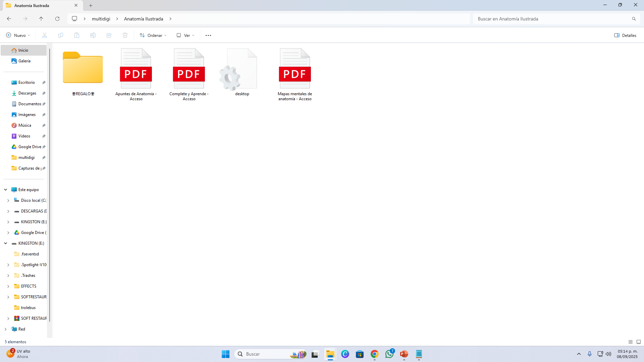644x362 pixels.
Task: Open the three-dots See more menu
Action: tap(208, 35)
